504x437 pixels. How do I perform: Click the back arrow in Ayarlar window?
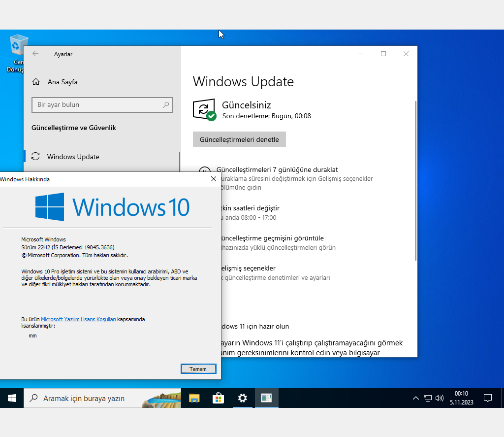[35, 54]
